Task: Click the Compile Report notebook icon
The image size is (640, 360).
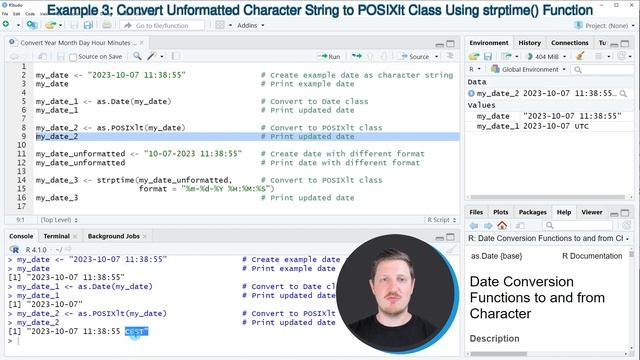Action: pos(176,56)
